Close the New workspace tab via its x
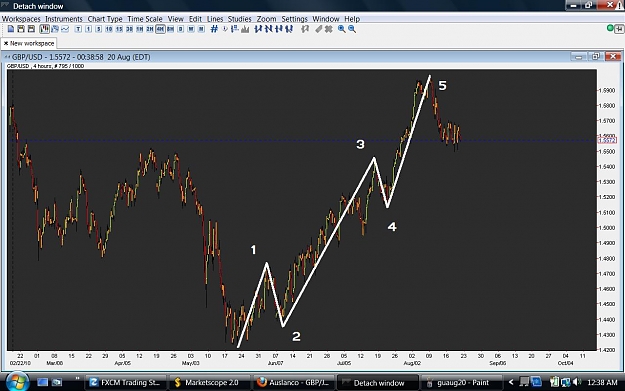 pyautogui.click(x=6, y=43)
